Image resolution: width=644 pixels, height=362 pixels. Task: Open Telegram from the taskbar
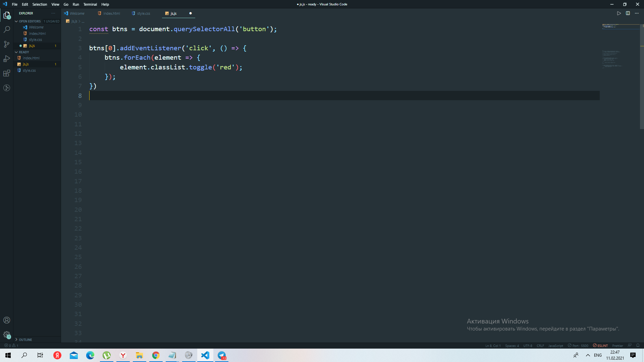[x=222, y=355]
